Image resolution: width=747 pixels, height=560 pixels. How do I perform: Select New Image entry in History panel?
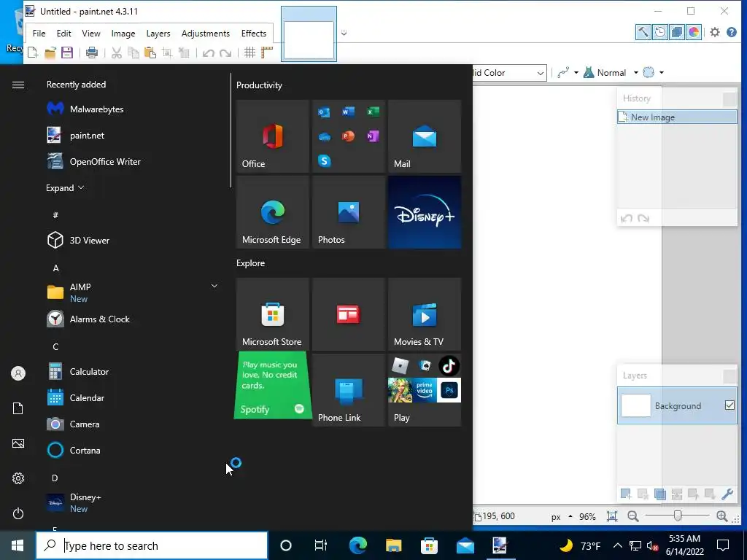(677, 117)
